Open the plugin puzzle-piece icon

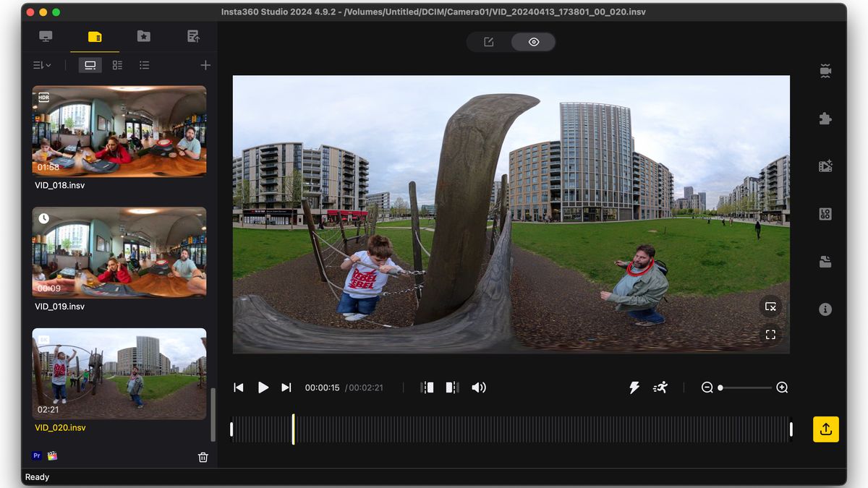825,119
